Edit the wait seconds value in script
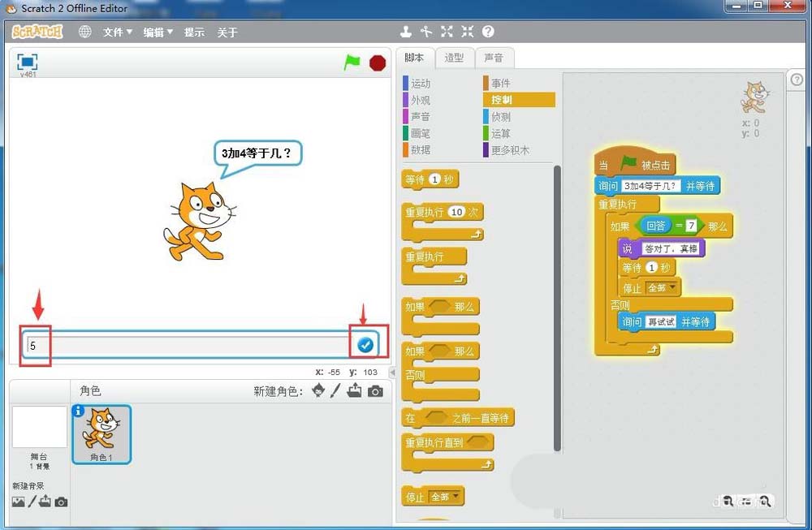The width and height of the screenshot is (812, 530). (652, 268)
